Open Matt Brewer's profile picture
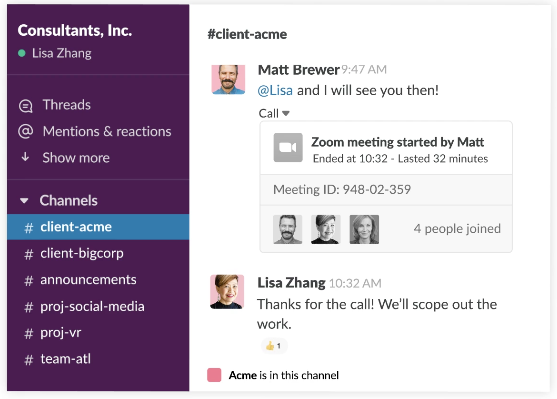Viewport: 557px width, 399px height. pyautogui.click(x=228, y=79)
